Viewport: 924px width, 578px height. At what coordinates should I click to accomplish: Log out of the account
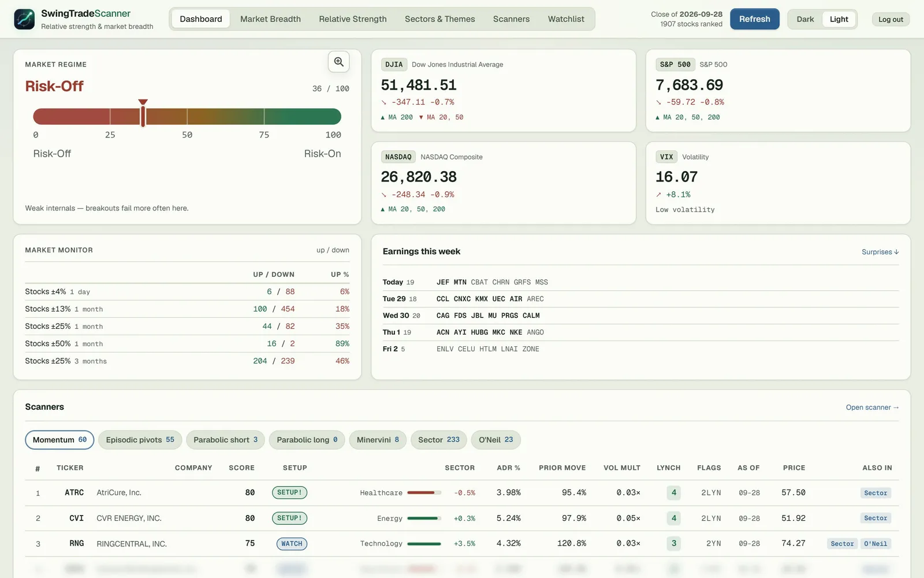[891, 19]
